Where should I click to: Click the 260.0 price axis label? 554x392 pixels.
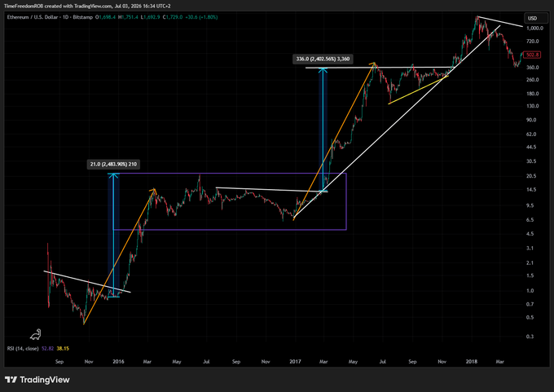(x=533, y=80)
